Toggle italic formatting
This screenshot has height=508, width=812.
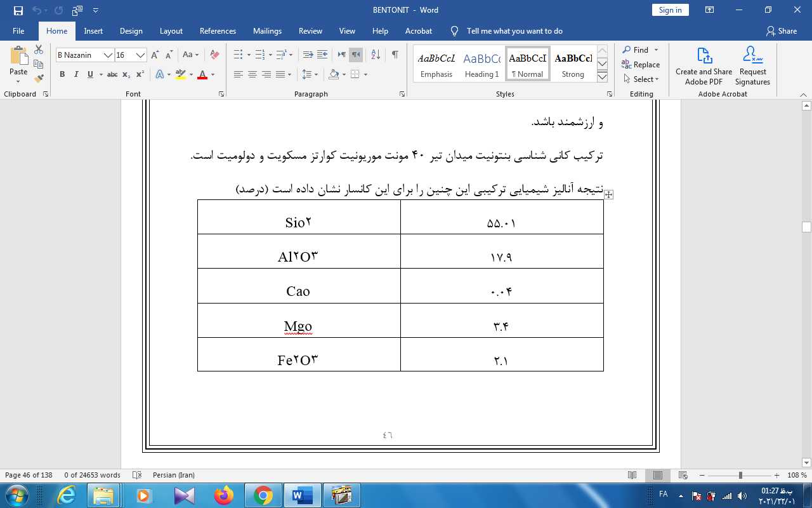point(76,75)
